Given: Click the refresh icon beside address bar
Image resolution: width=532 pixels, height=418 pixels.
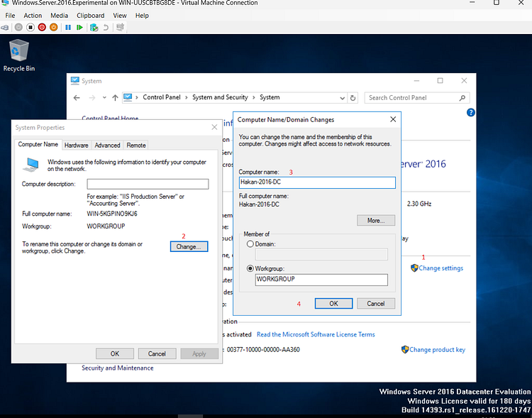Looking at the screenshot, I should pyautogui.click(x=353, y=98).
